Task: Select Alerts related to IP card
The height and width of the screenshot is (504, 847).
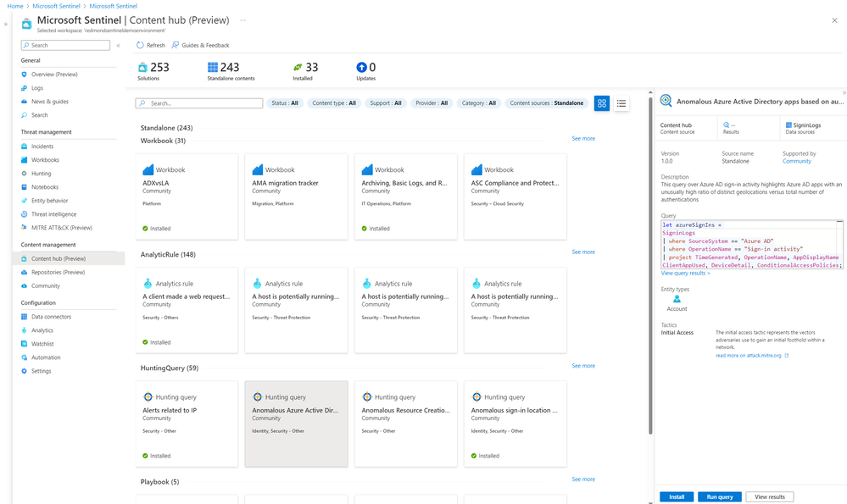Action: click(x=187, y=424)
